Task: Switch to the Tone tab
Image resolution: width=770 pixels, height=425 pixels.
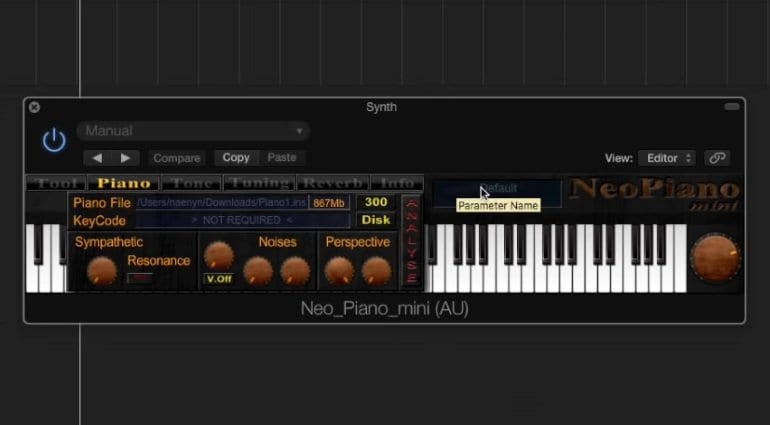Action: pos(192,183)
